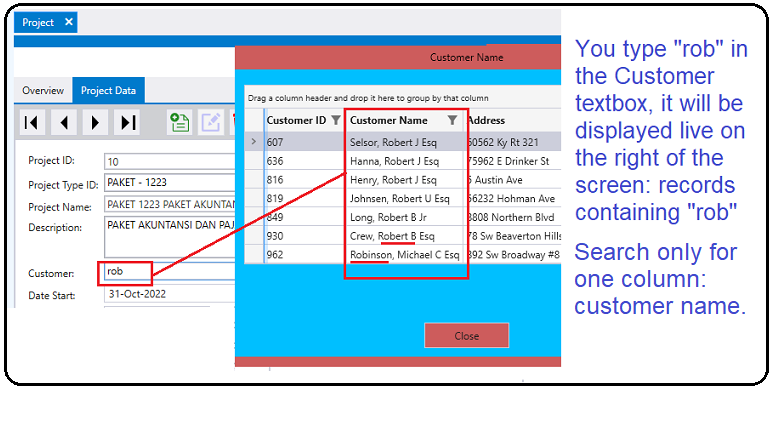
Task: Expand the row indicator for record 607
Action: coord(254,142)
